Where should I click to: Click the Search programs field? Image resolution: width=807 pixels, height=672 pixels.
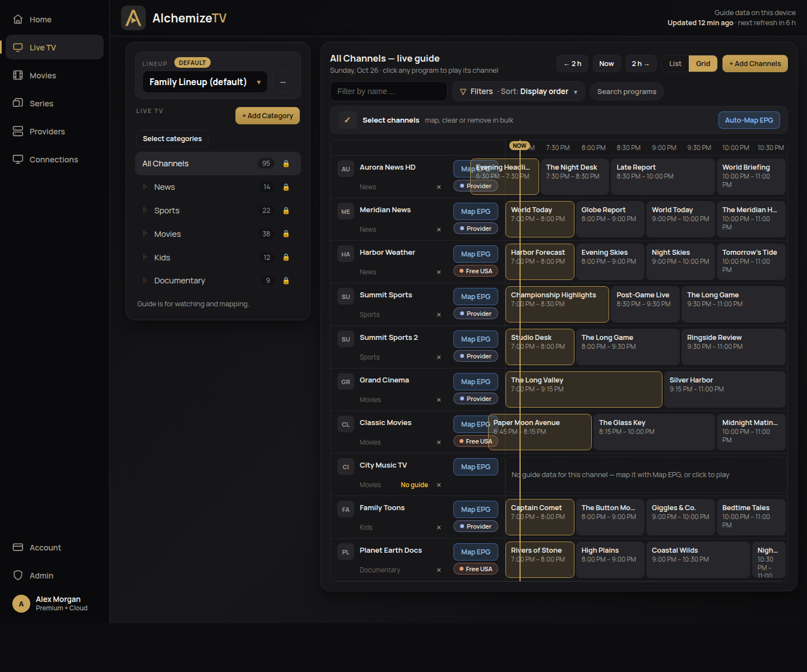627,91
